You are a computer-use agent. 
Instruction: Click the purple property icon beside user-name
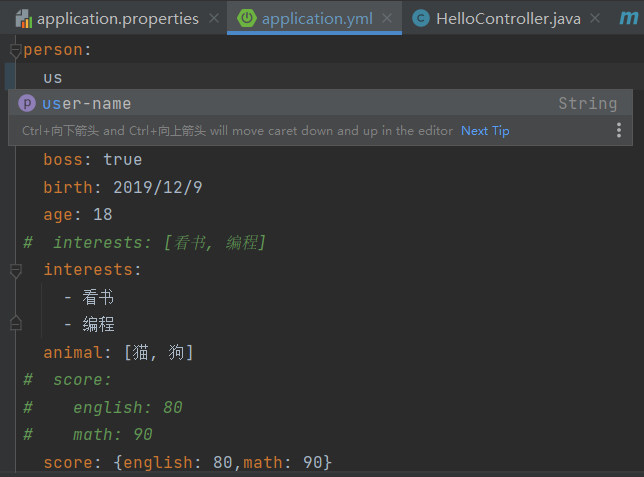27,104
